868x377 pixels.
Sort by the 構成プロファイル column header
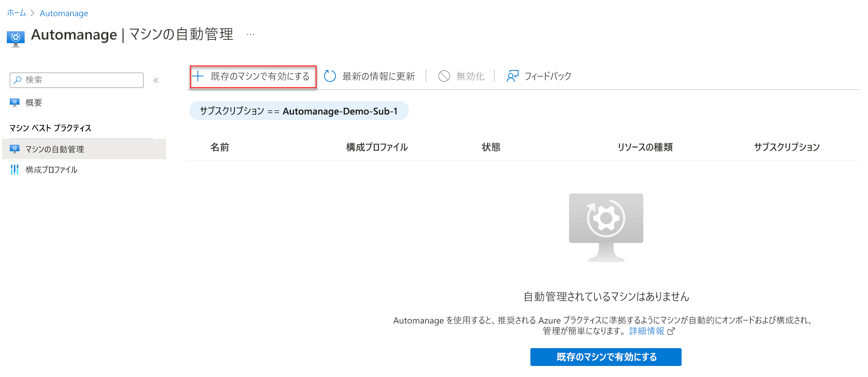[x=377, y=147]
